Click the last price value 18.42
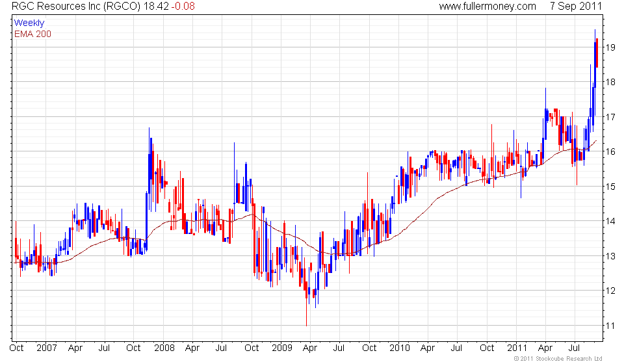637x364 pixels. pos(155,6)
